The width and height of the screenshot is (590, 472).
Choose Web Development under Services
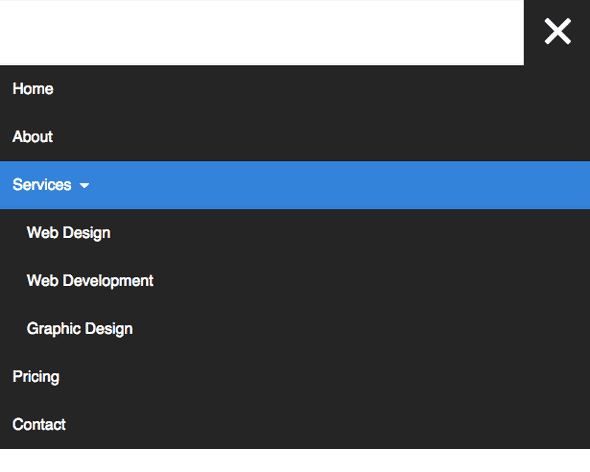tap(295, 281)
